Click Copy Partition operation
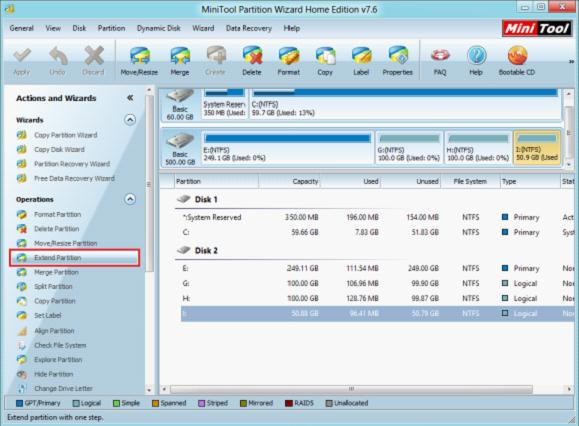The height and width of the screenshot is (426, 579). coord(55,301)
